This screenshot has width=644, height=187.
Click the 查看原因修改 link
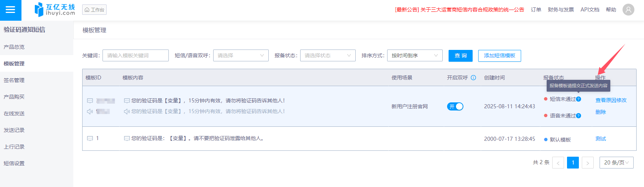click(611, 100)
